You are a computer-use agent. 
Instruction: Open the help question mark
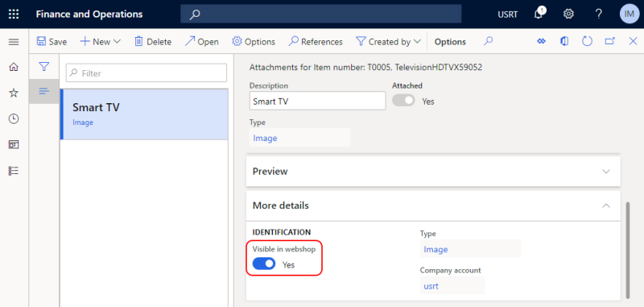click(599, 14)
